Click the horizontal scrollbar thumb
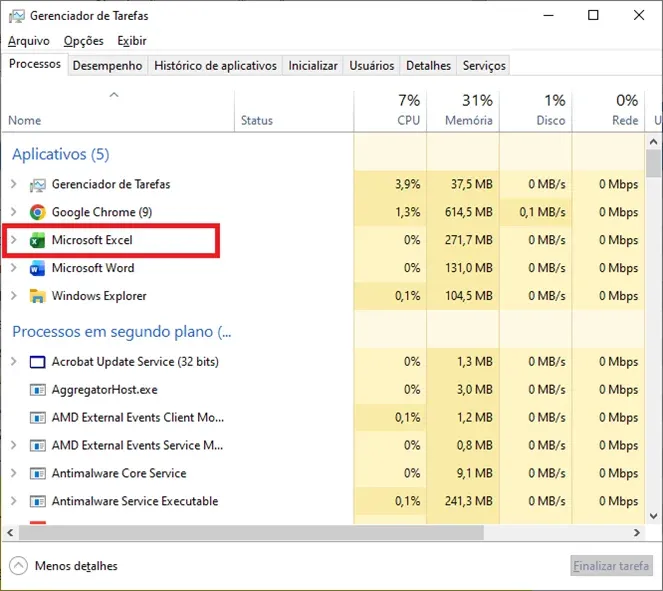Image resolution: width=663 pixels, height=591 pixels. (x=251, y=533)
